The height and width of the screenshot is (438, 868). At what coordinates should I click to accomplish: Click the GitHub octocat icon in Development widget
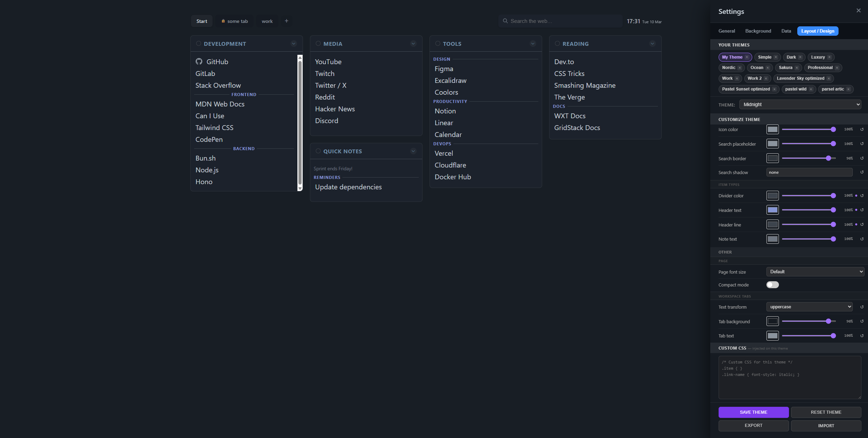199,61
